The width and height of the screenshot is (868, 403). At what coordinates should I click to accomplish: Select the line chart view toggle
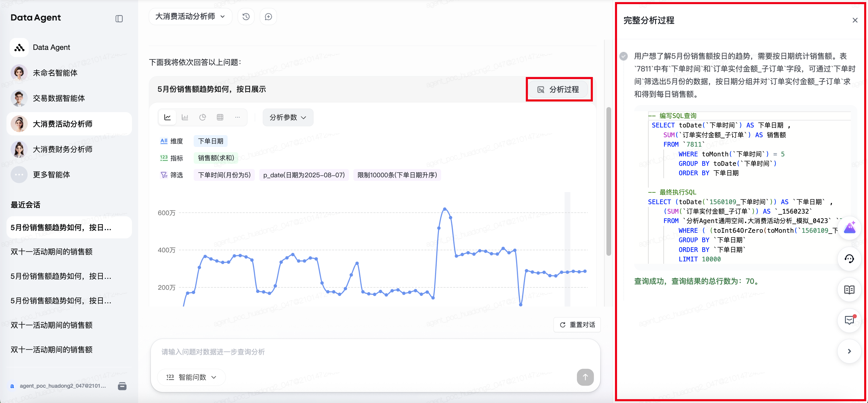point(167,117)
